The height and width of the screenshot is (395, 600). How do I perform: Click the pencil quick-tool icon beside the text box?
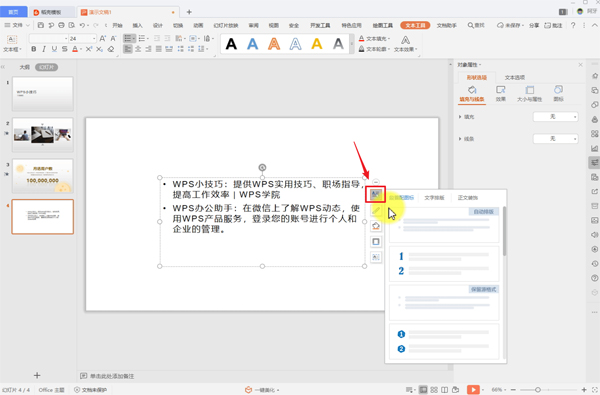(x=376, y=210)
